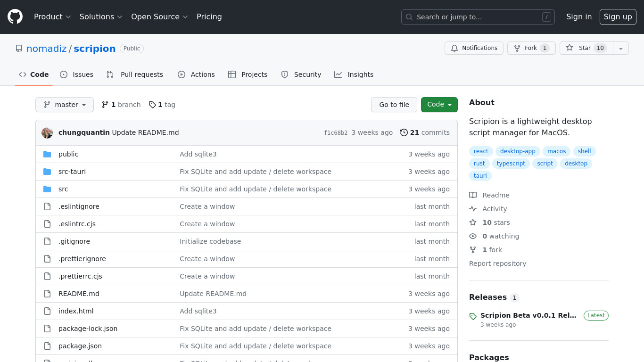The image size is (644, 362).
Task: Open the scripion repository link
Action: (95, 49)
